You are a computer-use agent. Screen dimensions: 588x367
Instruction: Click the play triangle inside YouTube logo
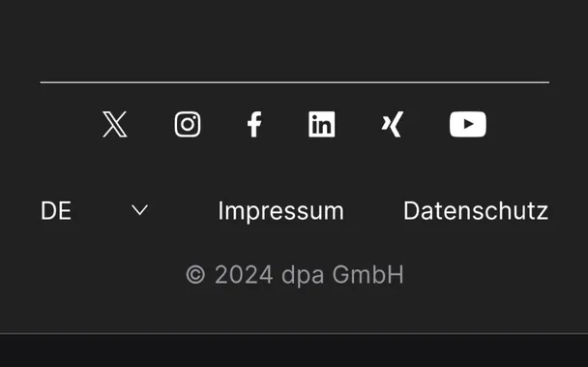[x=468, y=124]
